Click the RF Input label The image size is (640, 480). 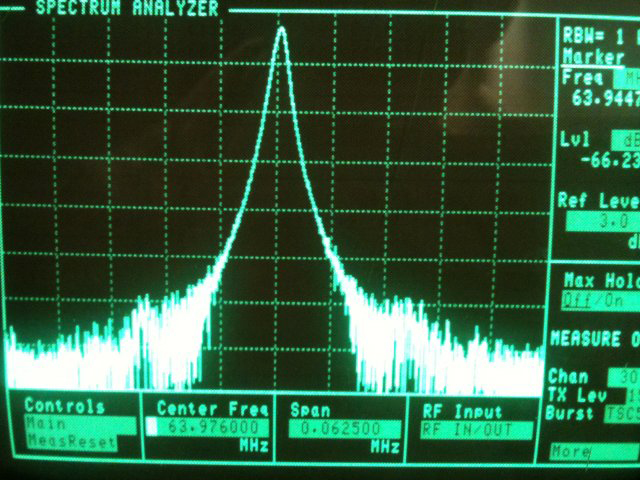[x=462, y=412]
